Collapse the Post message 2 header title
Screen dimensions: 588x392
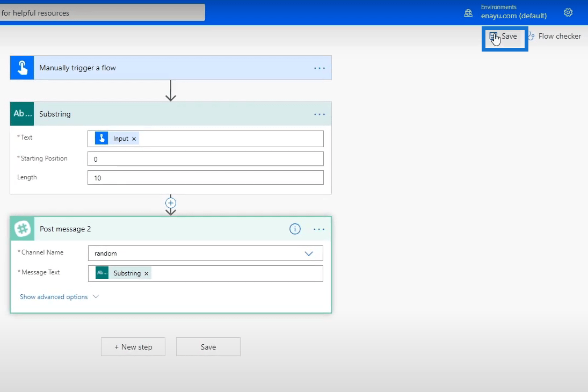[66, 229]
